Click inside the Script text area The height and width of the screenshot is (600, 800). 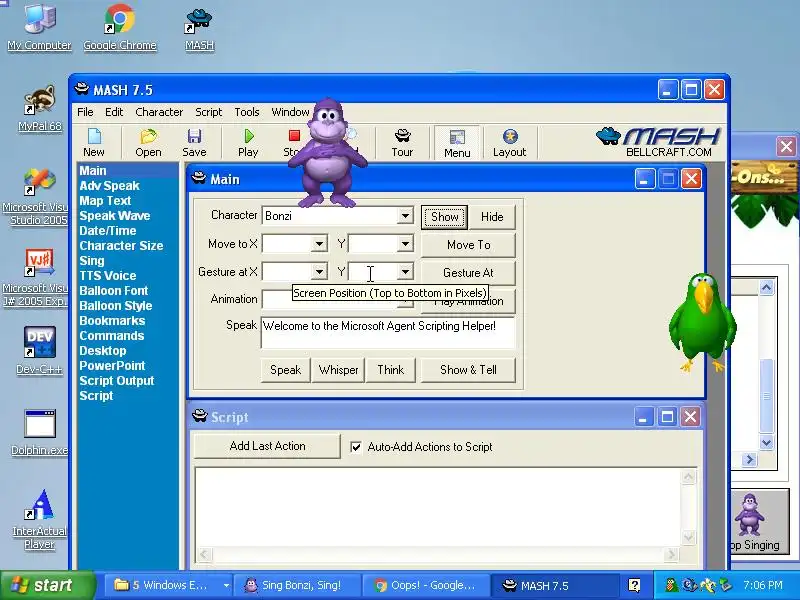point(438,506)
